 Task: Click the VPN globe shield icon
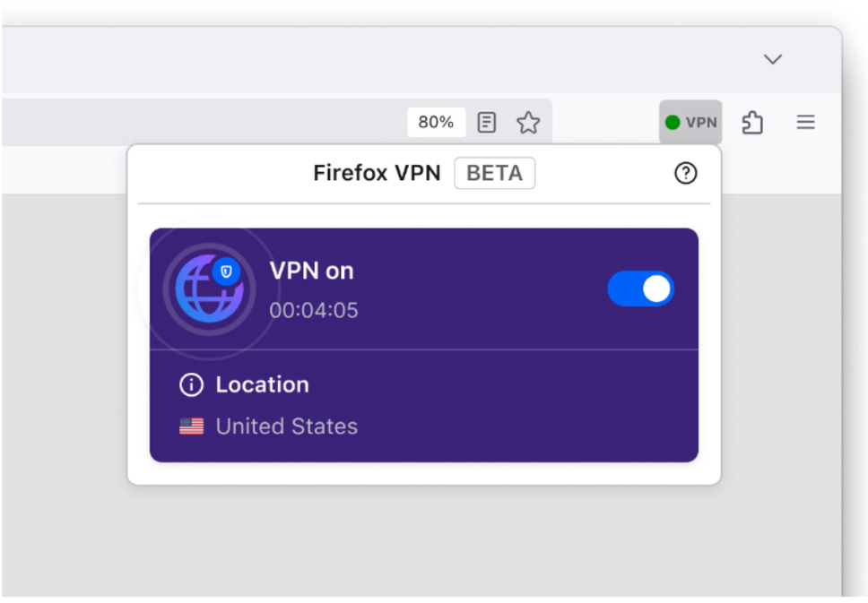[209, 289]
